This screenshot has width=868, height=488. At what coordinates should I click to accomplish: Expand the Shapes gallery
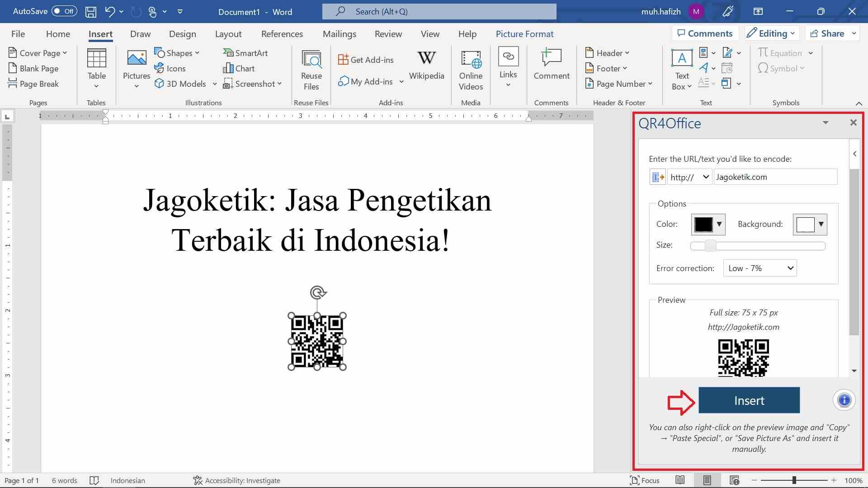(178, 53)
